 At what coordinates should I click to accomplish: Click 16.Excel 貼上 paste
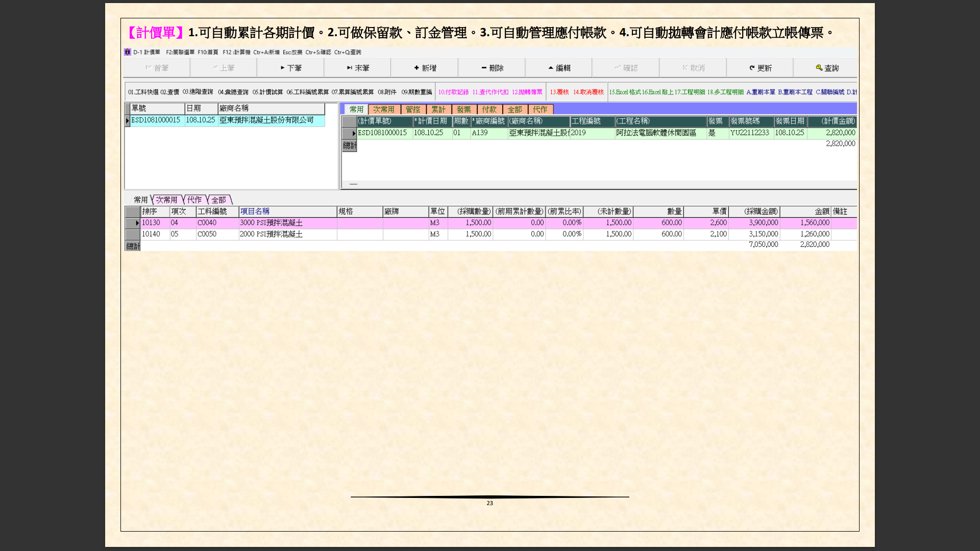tap(657, 92)
